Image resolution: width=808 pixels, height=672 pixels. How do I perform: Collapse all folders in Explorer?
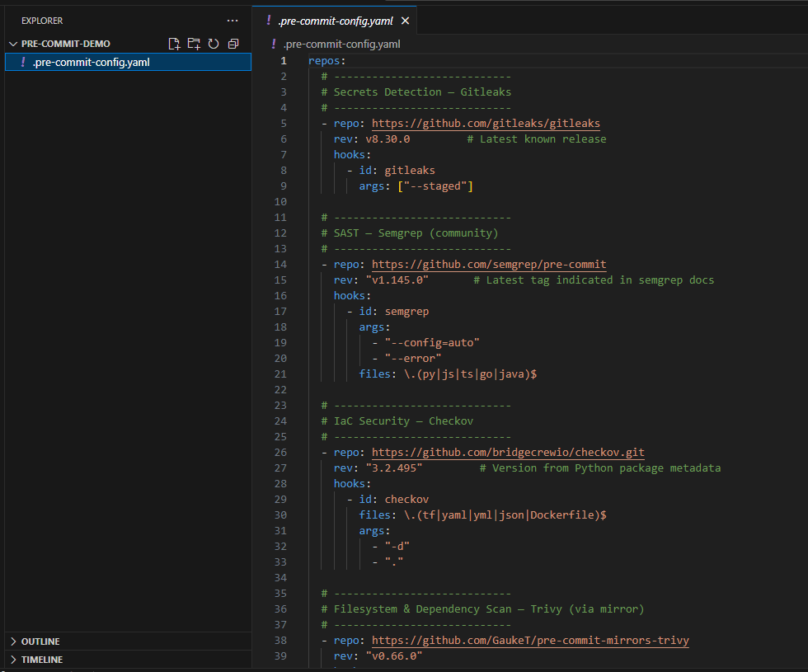click(233, 44)
